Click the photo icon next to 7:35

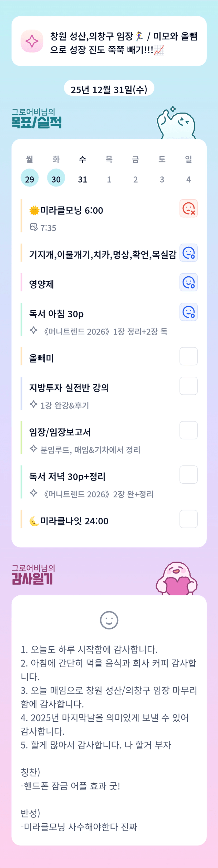coord(34,227)
